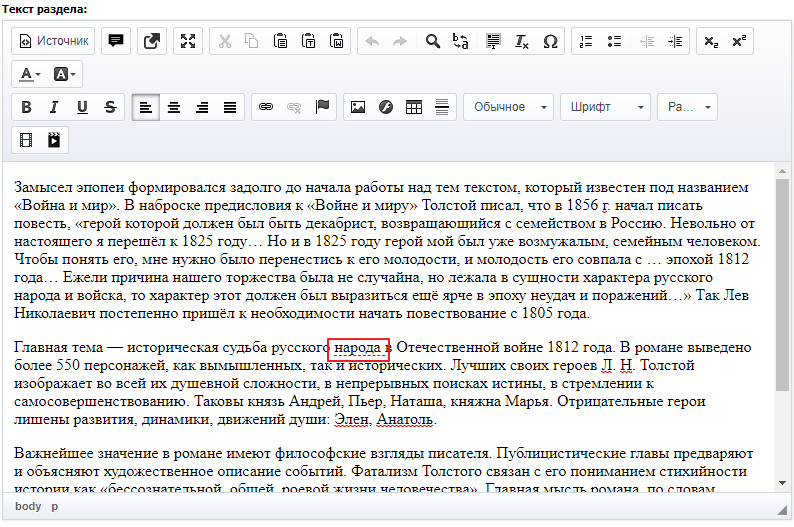Toggle bold formatting
This screenshot has height=527, width=794.
point(26,107)
